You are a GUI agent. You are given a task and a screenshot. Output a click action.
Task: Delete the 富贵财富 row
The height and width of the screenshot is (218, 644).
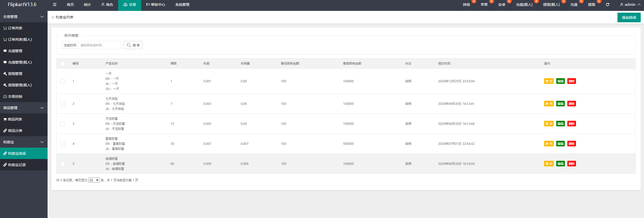coord(572,144)
